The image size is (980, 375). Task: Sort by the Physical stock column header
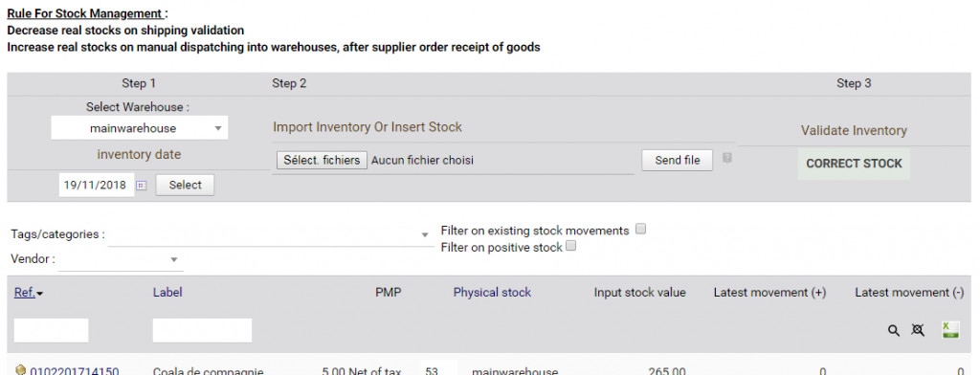click(x=492, y=293)
